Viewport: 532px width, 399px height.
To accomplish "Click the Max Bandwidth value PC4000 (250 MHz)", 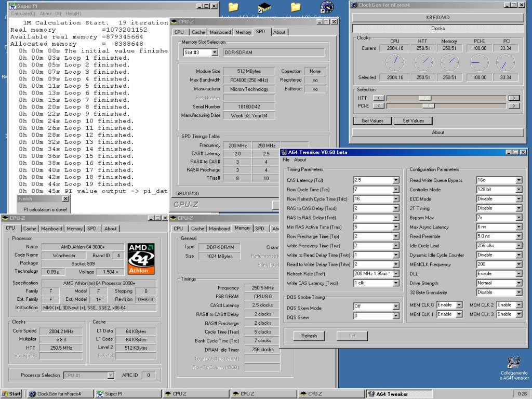I will pos(249,81).
